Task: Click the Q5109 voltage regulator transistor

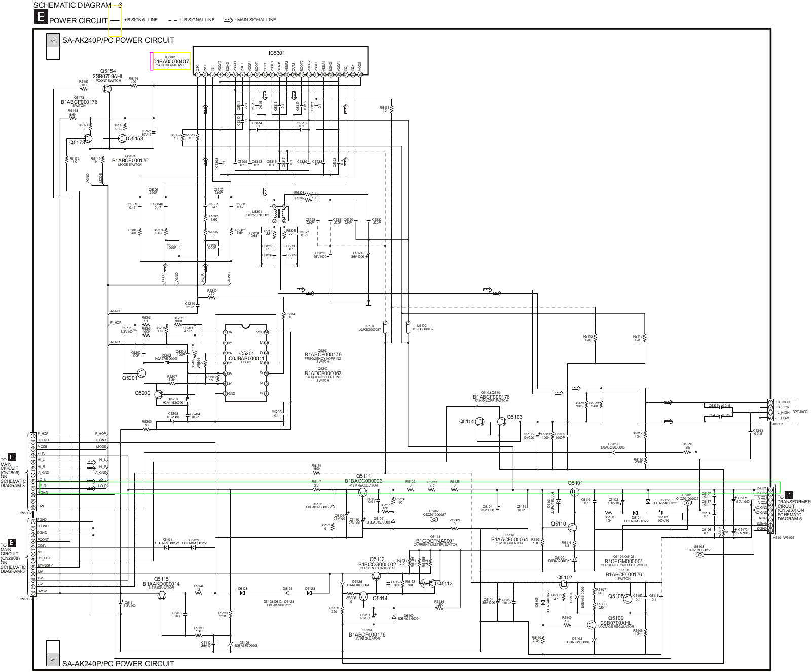Action: click(x=592, y=624)
